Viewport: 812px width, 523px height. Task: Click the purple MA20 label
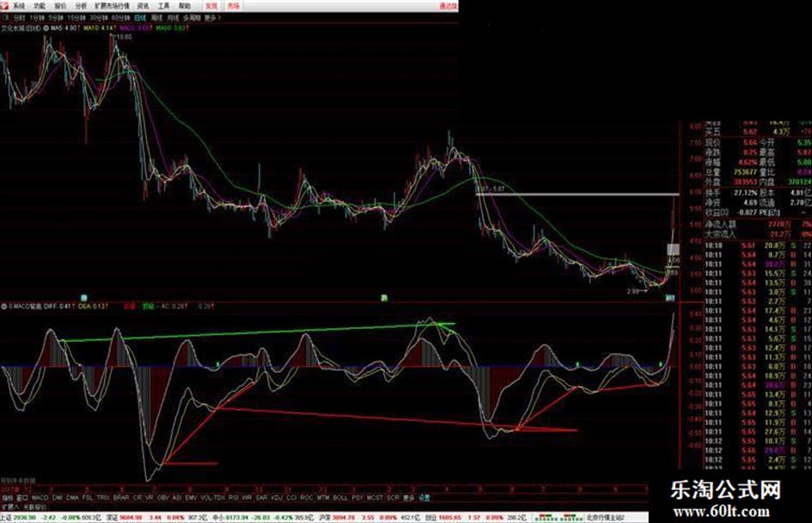pos(136,28)
